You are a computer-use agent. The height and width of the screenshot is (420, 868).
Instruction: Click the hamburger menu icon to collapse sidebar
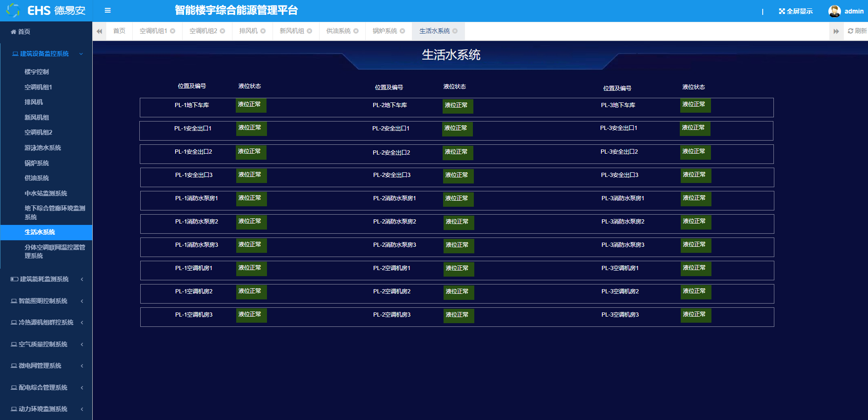108,10
